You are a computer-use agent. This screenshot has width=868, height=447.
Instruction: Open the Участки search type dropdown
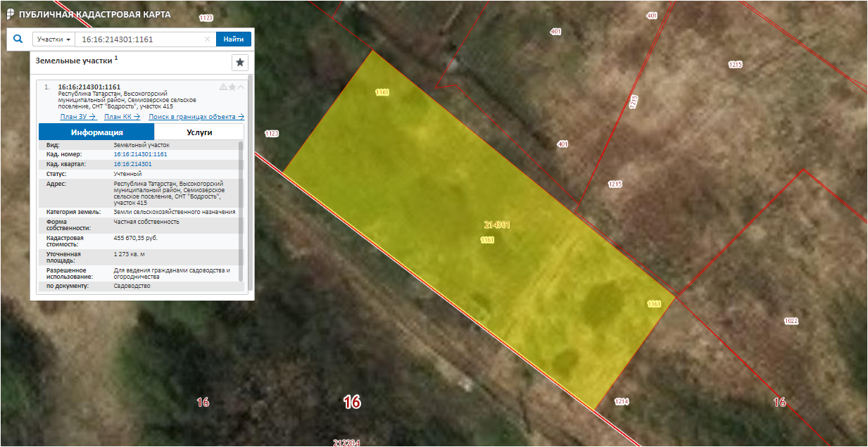click(54, 39)
